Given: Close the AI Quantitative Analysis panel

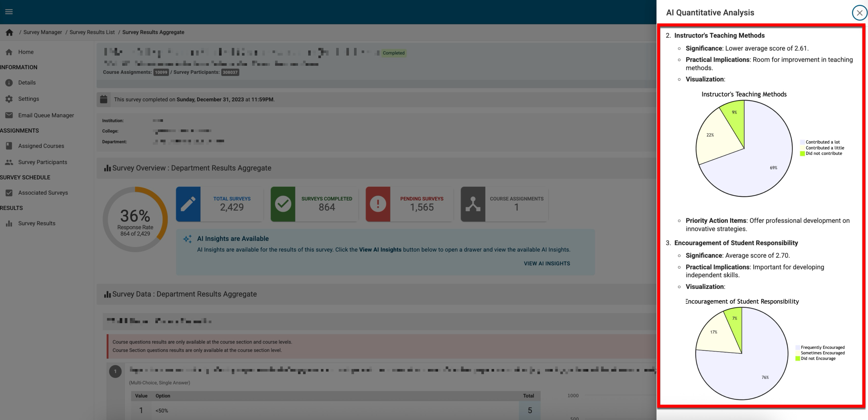Looking at the screenshot, I should (859, 13).
